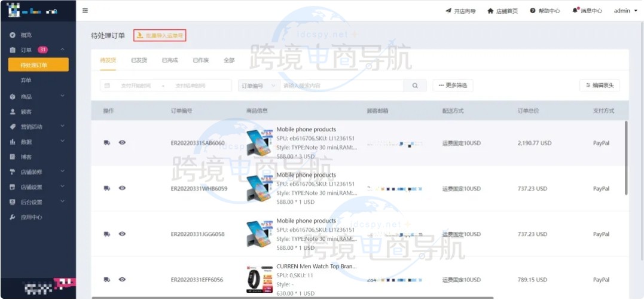Open 订单编号 search type dropdown

(258, 86)
